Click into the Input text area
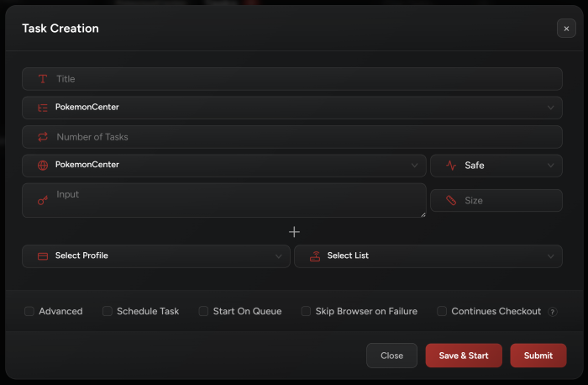This screenshot has width=588, height=385. point(224,200)
